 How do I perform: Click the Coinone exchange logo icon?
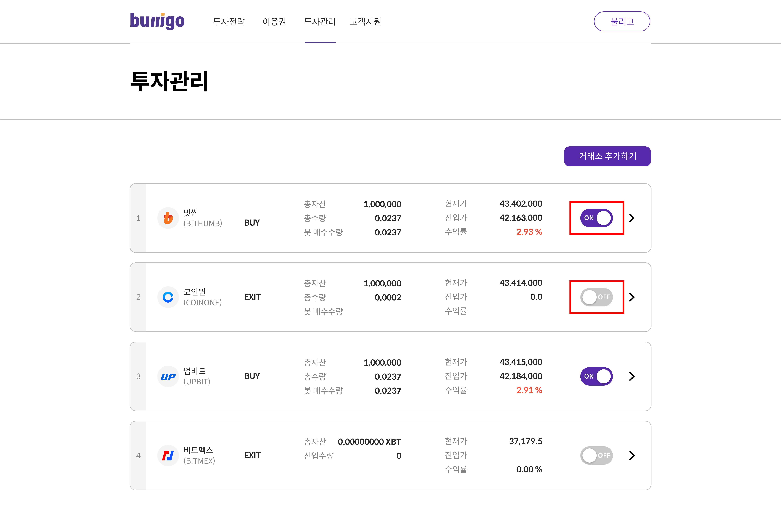point(168,297)
